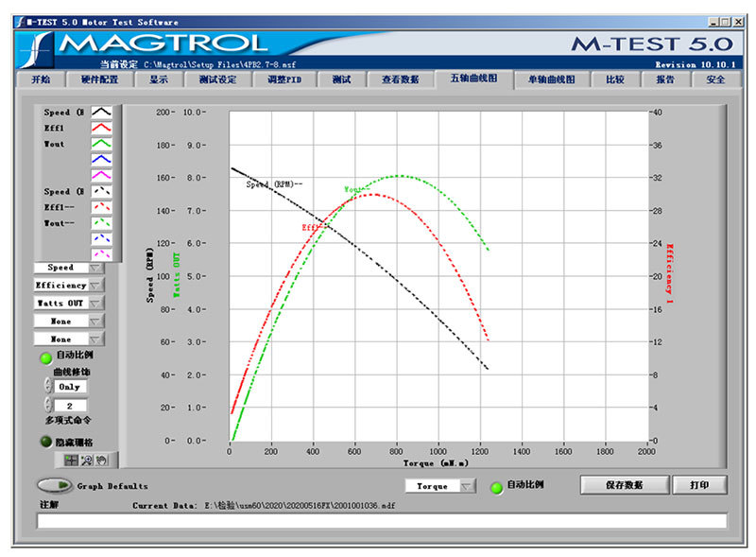This screenshot has width=756, height=557.
Task: Click the 打印 button
Action: pyautogui.click(x=699, y=485)
